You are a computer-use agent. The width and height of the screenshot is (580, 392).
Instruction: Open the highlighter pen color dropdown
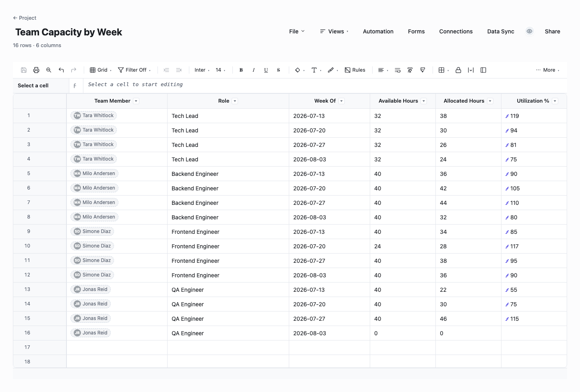[333, 70]
